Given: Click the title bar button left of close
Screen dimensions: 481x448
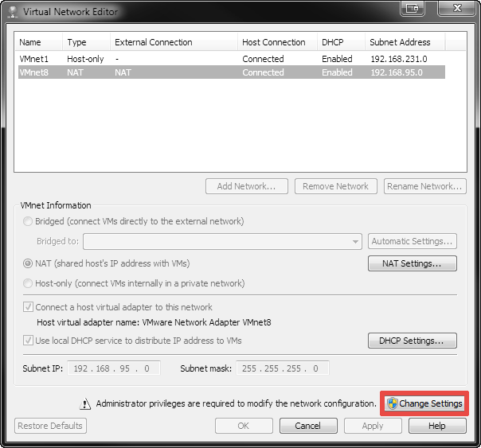Looking at the screenshot, I should coord(413,8).
